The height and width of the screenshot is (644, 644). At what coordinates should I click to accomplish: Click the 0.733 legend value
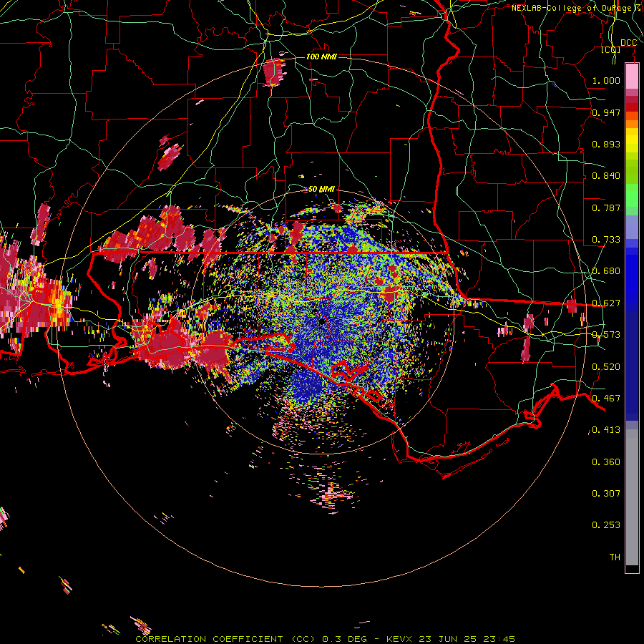[606, 240]
